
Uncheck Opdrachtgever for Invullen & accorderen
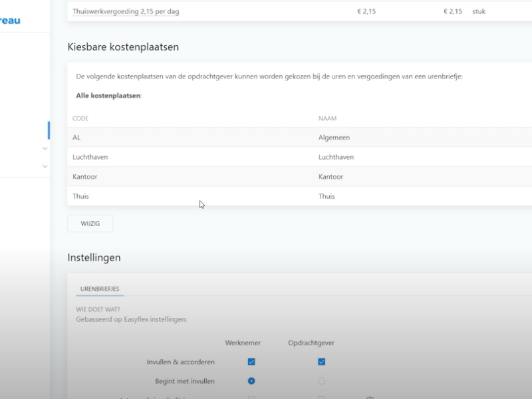point(321,362)
